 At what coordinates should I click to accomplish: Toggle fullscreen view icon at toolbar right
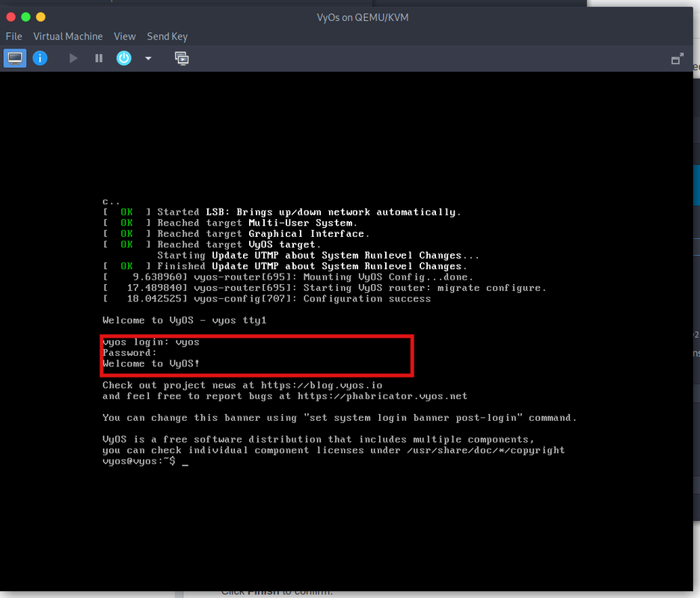point(678,59)
